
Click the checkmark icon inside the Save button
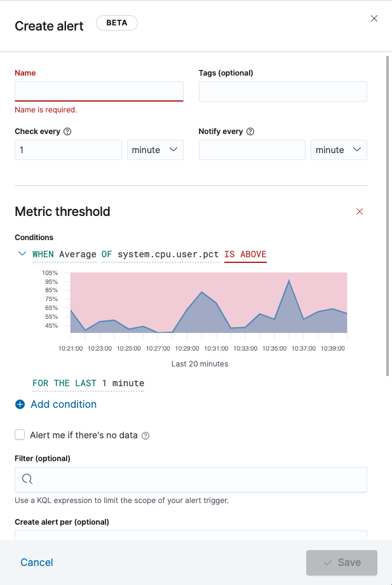tap(329, 562)
